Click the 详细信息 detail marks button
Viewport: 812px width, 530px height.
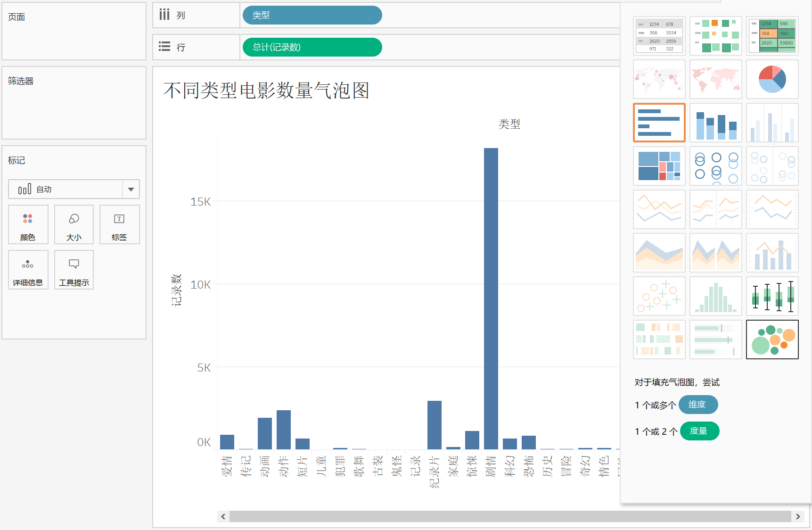click(28, 270)
